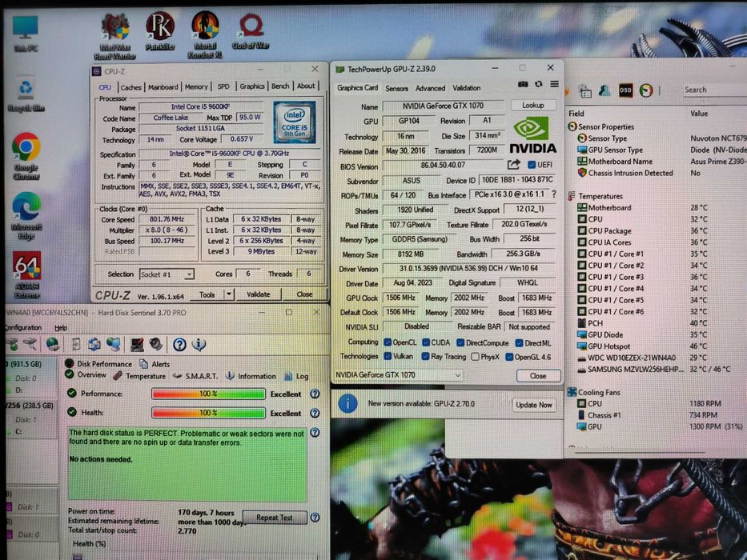Select the CPU Package temperature row in AIDA64

[x=661, y=230]
